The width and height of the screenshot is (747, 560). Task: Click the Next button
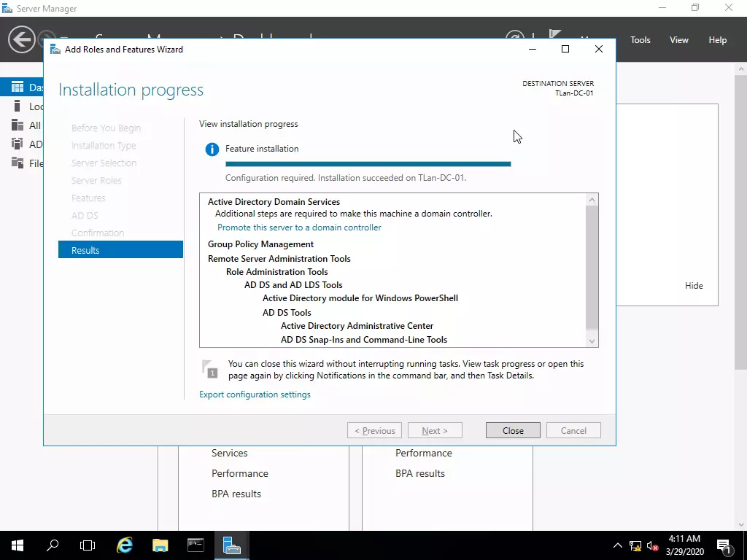[435, 430]
